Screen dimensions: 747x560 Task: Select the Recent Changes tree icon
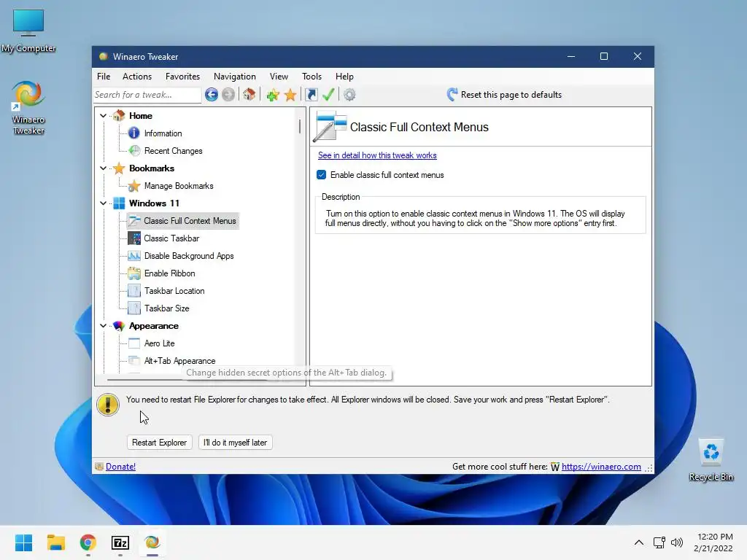click(x=134, y=151)
